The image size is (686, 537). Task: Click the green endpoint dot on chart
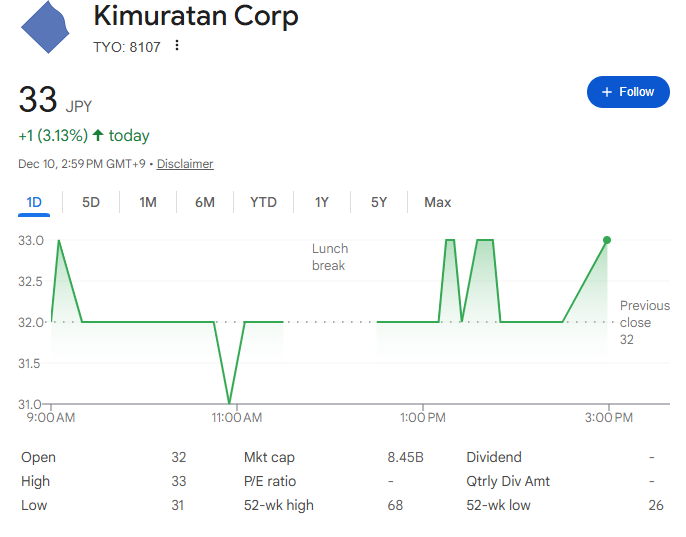[607, 240]
